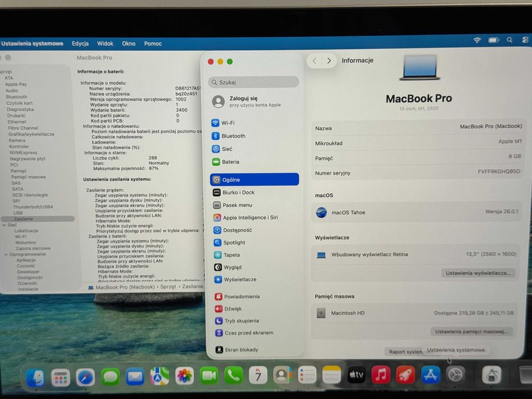Select Zasilanie in System Information sidebar
The height and width of the screenshot is (399, 532).
click(x=38, y=219)
